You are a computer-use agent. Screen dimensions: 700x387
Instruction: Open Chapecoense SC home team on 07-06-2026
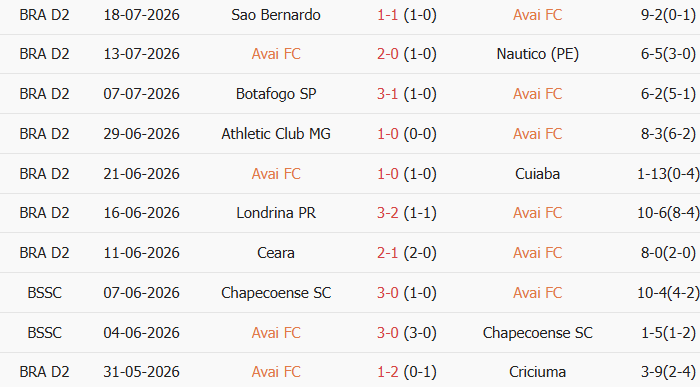coord(276,293)
